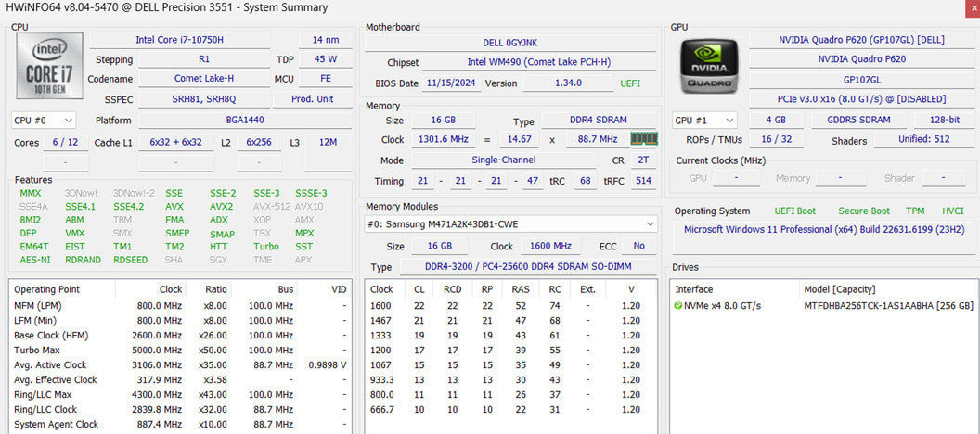Click the HVCI indicator
Viewport: 980px width, 434px height.
tap(952, 211)
